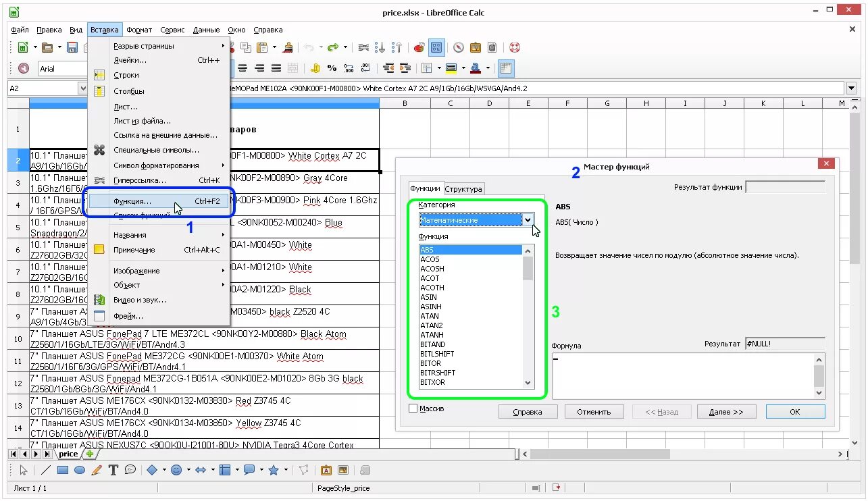The image size is (868, 501).
Task: Click the OK button
Action: (x=795, y=411)
